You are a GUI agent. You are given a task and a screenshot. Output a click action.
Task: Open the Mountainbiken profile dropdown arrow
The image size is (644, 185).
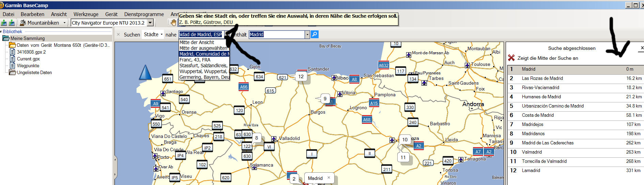click(64, 23)
